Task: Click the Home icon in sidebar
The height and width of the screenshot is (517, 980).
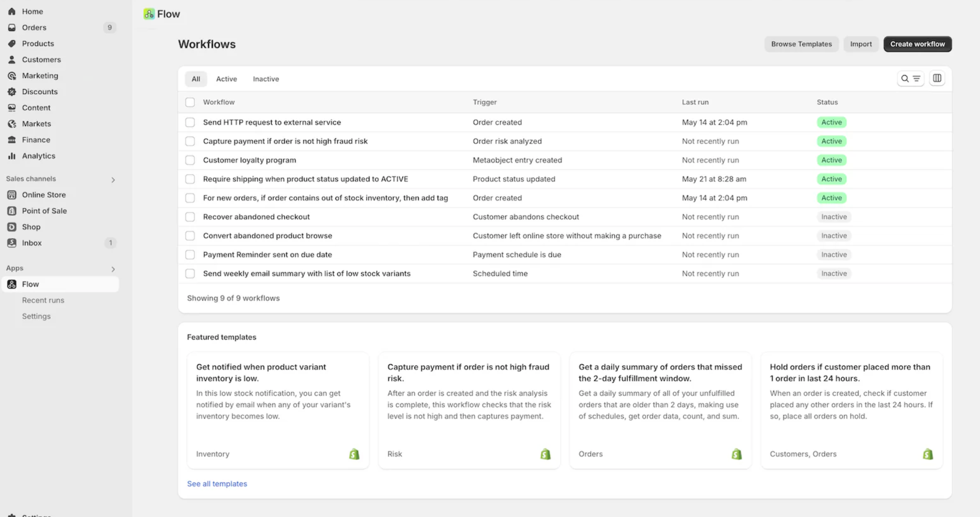Action: coord(12,11)
